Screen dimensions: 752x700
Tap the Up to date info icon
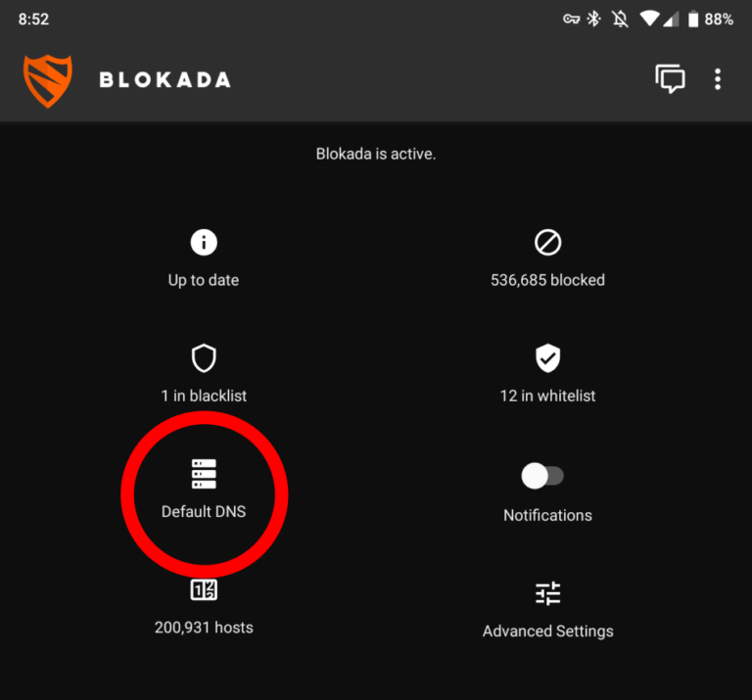coord(204,243)
